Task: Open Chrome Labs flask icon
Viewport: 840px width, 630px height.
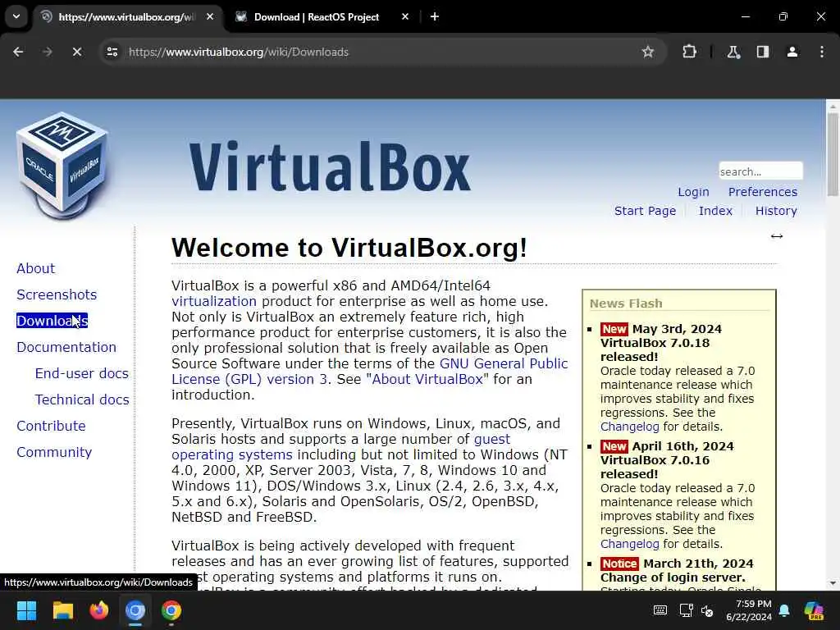Action: pyautogui.click(x=733, y=52)
